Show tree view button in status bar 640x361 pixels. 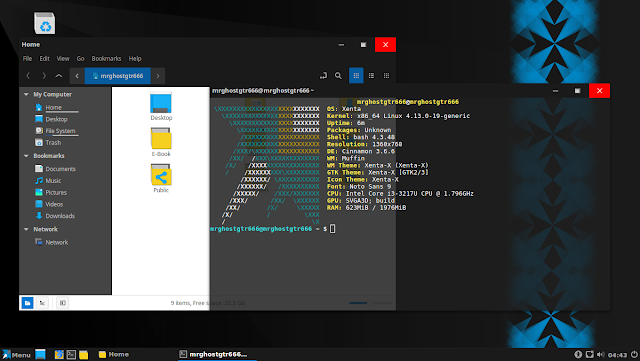pyautogui.click(x=42, y=303)
